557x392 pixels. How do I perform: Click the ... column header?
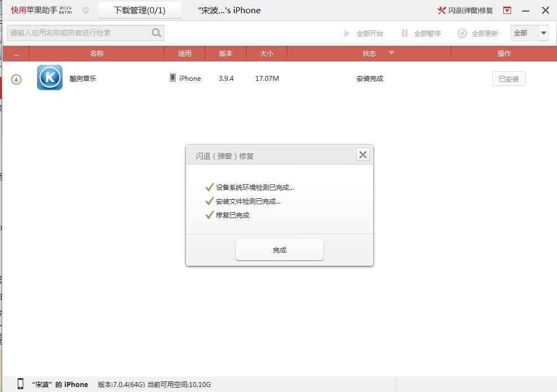click(16, 54)
